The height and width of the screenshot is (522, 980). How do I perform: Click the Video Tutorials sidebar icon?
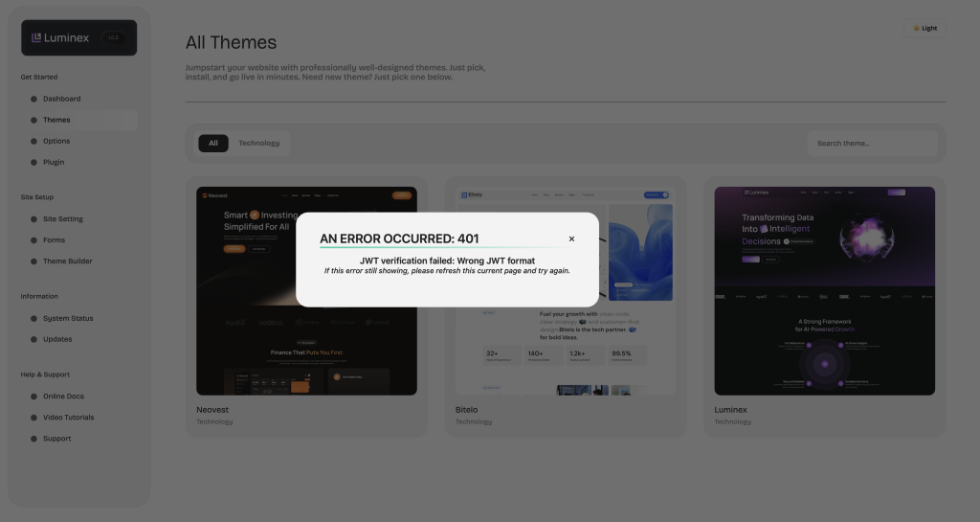(x=33, y=418)
